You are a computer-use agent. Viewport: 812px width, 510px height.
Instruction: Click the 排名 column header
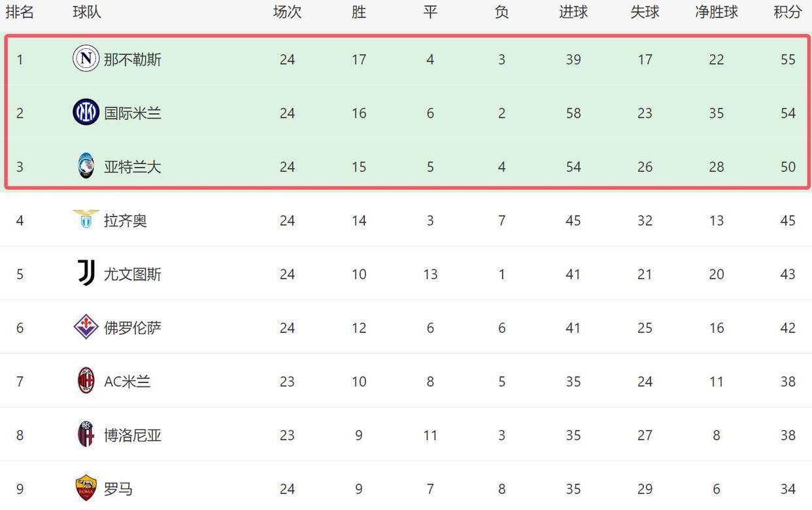pyautogui.click(x=20, y=12)
